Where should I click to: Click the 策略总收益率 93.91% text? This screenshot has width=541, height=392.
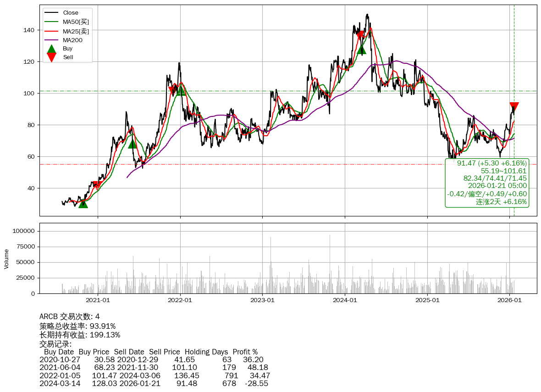click(77, 326)
